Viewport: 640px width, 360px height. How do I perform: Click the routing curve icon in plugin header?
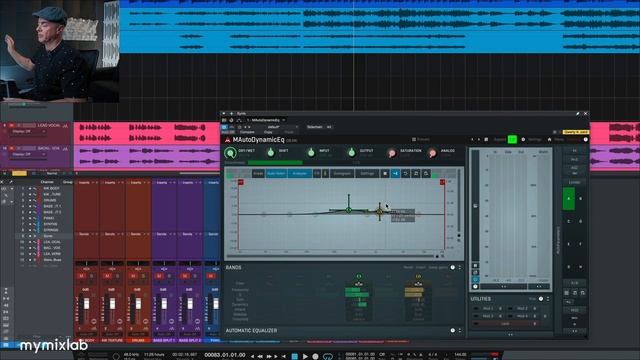coord(238,120)
